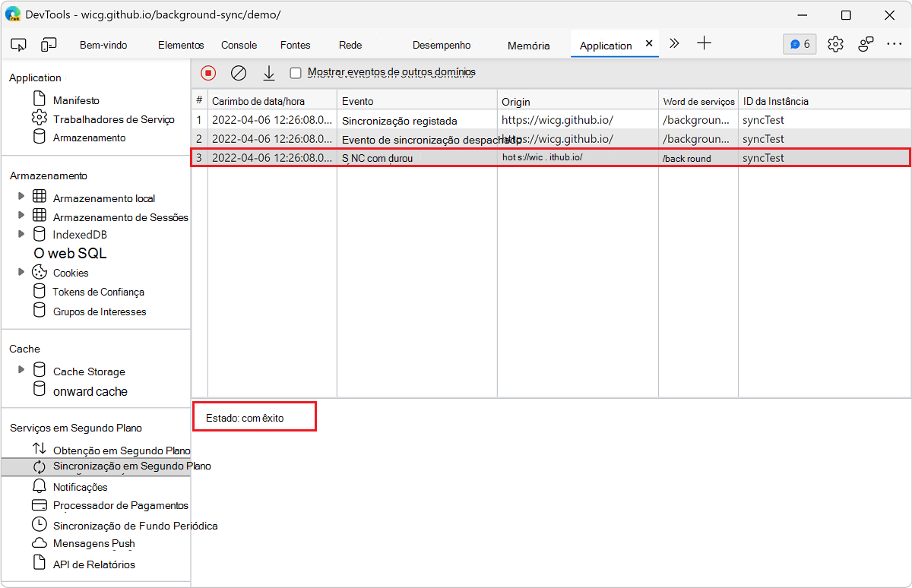Activate the inspect element tool
This screenshot has width=912, height=588.
pos(19,45)
